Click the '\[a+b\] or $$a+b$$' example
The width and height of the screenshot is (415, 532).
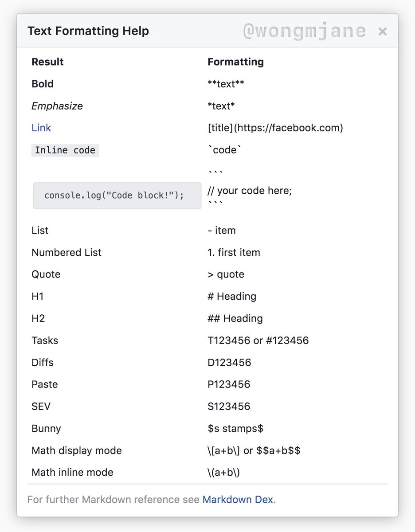(x=254, y=450)
